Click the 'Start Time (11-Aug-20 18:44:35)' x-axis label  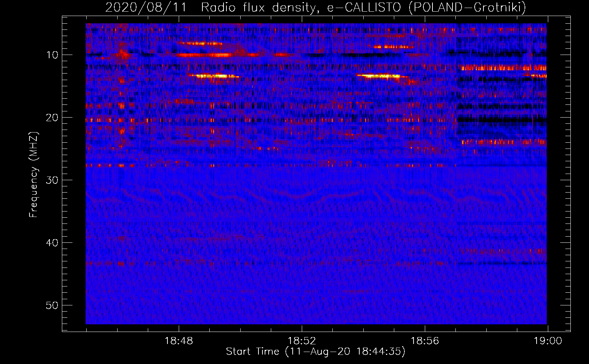(316, 352)
